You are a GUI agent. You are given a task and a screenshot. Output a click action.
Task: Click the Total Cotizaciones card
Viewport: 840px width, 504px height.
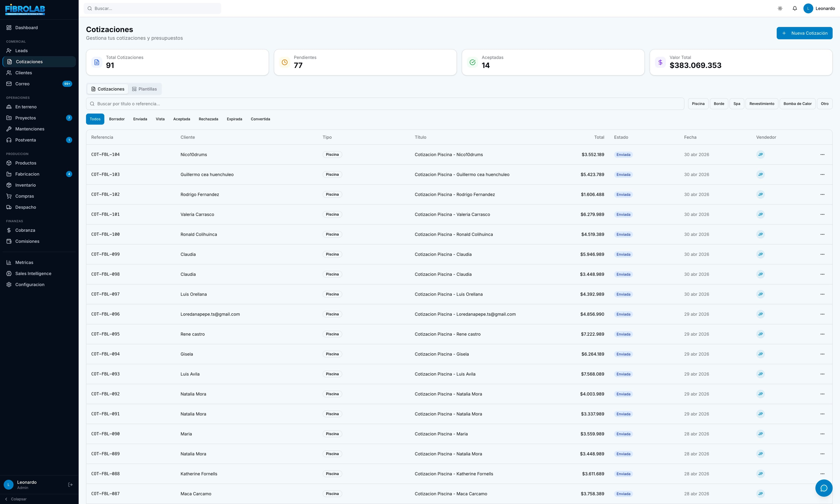tap(177, 62)
